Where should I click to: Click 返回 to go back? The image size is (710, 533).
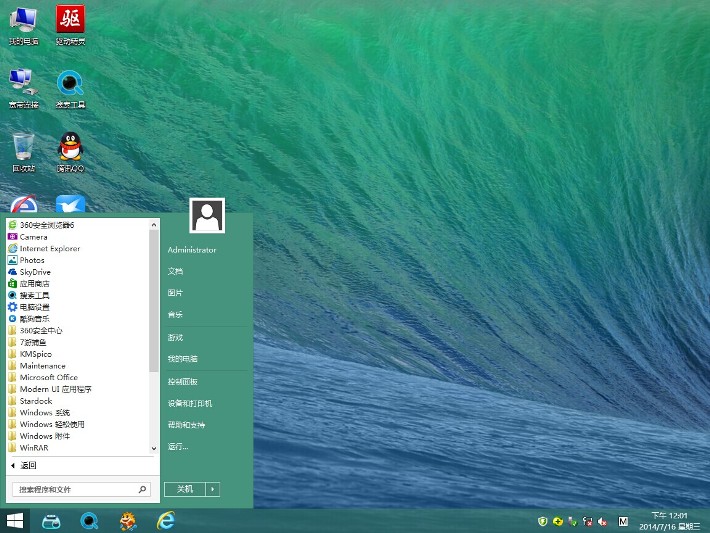pos(28,465)
